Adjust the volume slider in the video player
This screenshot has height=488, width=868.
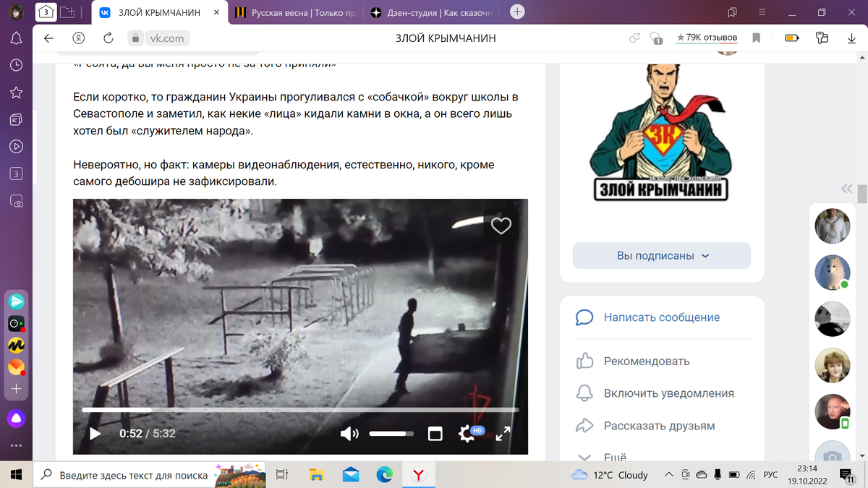tap(391, 434)
